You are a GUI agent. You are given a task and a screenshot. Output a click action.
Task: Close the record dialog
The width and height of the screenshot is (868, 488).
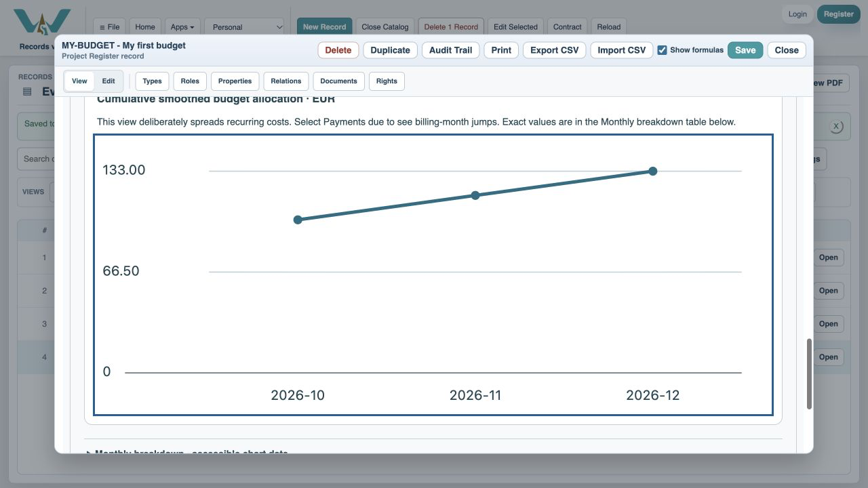pos(787,50)
